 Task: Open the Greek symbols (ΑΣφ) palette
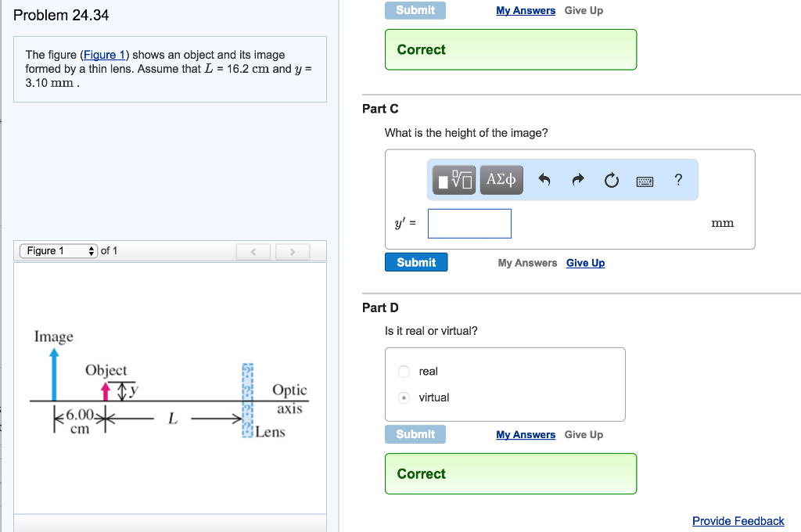pos(501,179)
